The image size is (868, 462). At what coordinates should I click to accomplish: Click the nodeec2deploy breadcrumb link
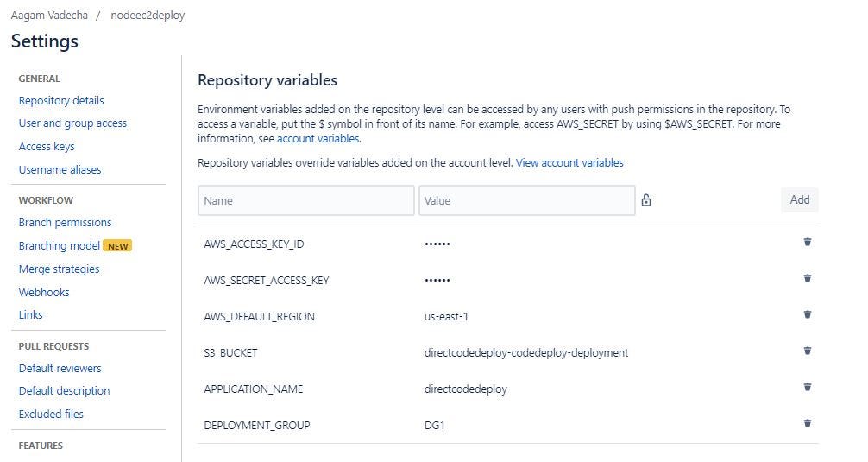point(148,15)
